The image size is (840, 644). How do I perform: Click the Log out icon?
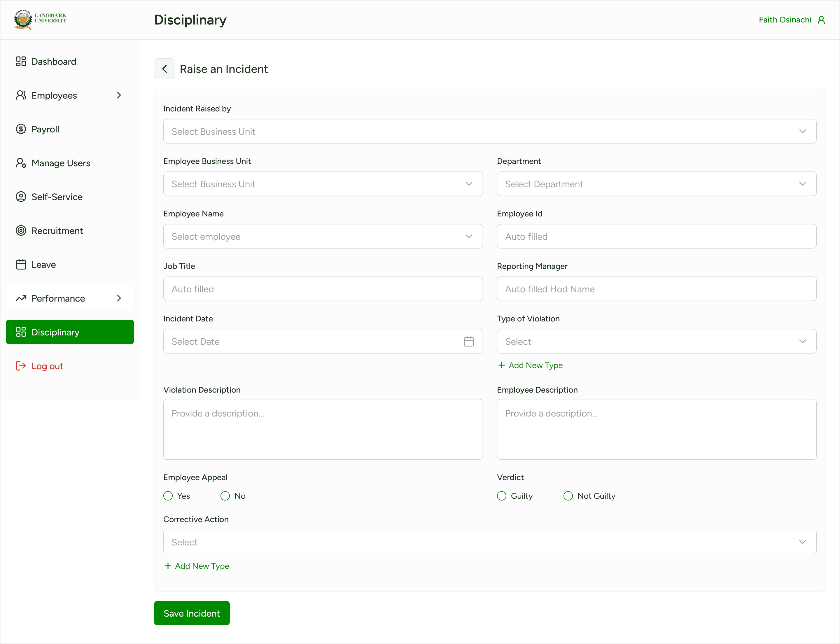[21, 366]
